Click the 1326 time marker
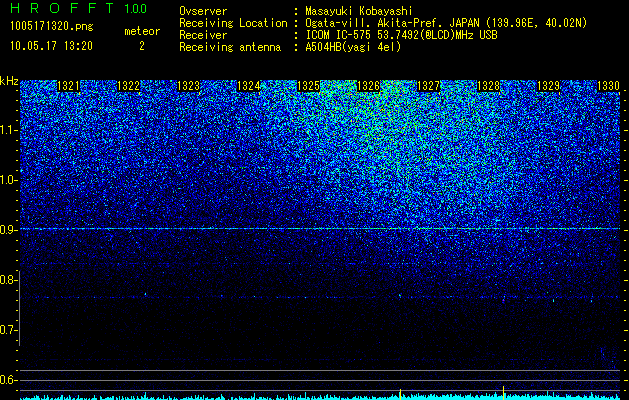Screen dimensions: 629x400 pos(368,86)
